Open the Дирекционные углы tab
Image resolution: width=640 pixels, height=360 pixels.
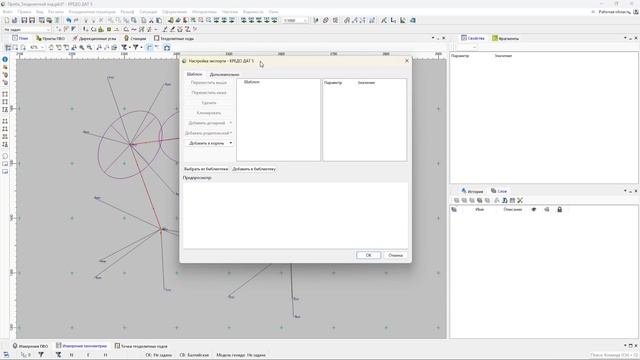[95, 38]
